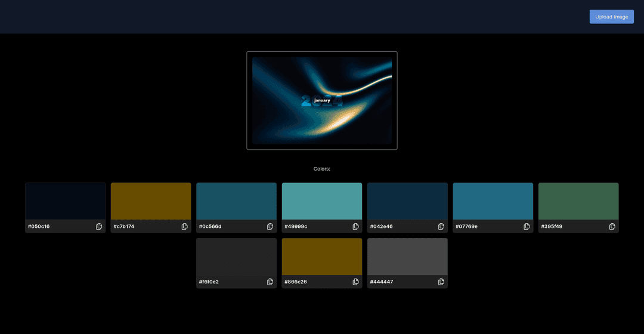Pick the color swatch labeled #f6f0e2
Screen dimensions: 644x334
tap(236, 256)
